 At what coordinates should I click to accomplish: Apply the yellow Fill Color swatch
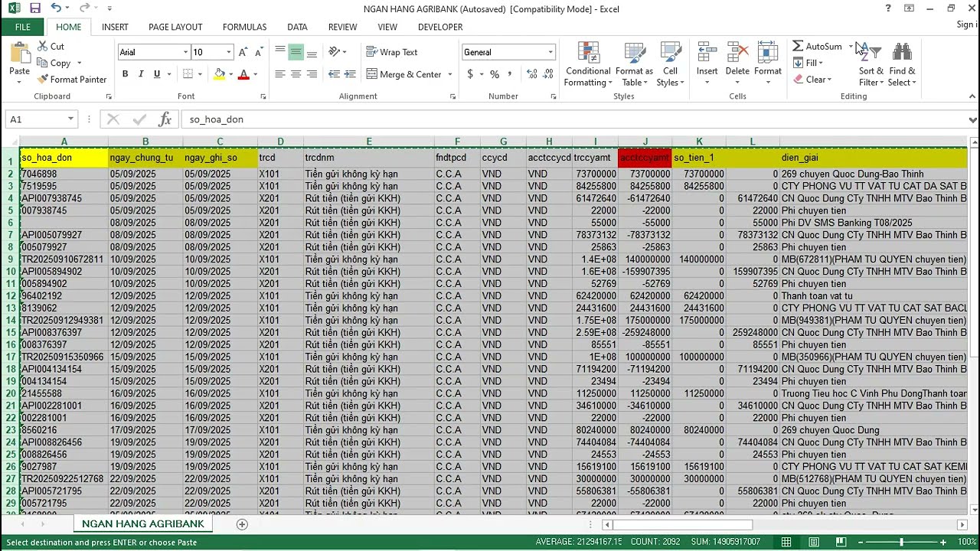pos(220,74)
